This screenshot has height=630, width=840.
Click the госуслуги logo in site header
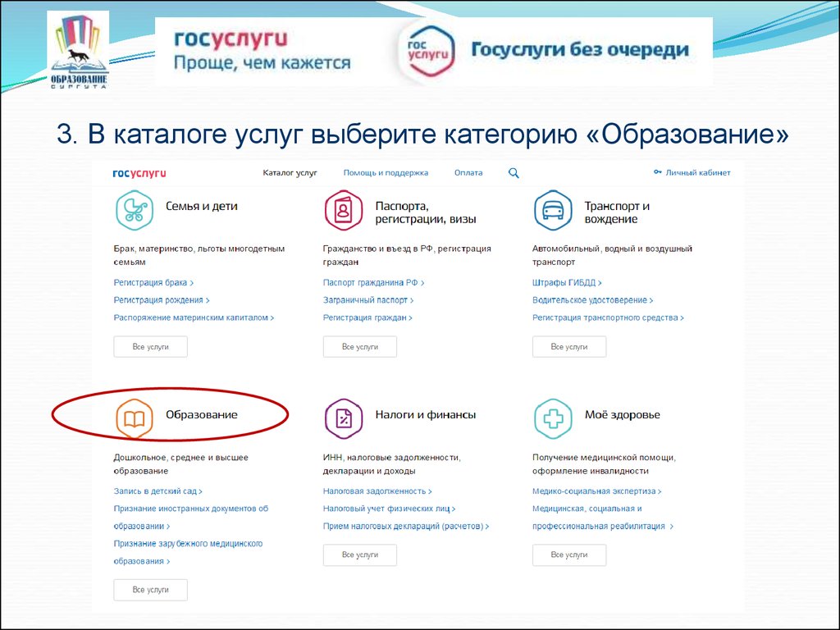pos(139,173)
